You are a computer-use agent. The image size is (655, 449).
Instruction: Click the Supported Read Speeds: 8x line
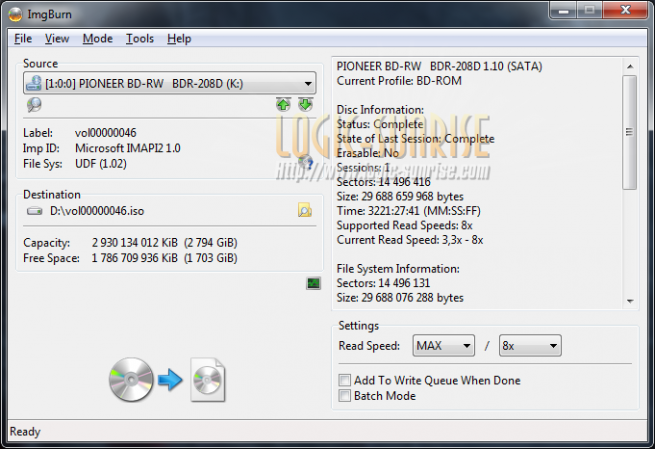click(x=404, y=226)
